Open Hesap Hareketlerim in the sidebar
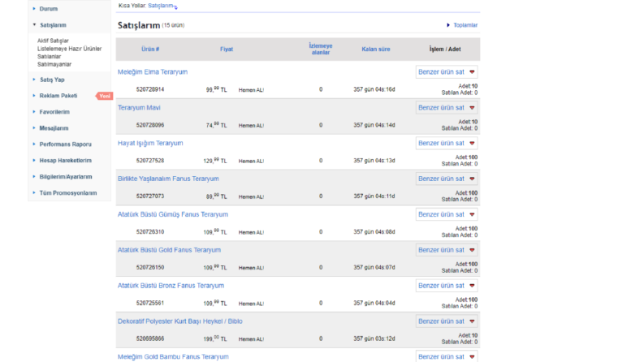Image resolution: width=644 pixels, height=362 pixels. 65,161
